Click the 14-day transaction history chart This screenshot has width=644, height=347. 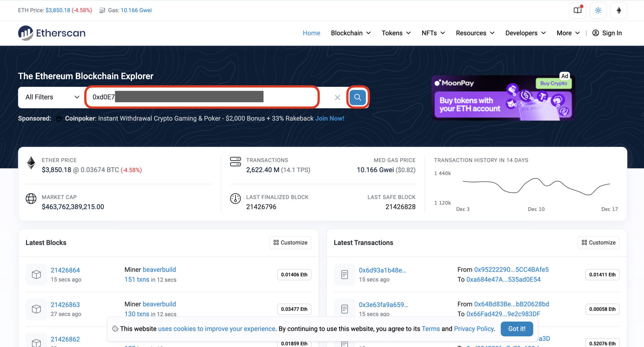536,186
